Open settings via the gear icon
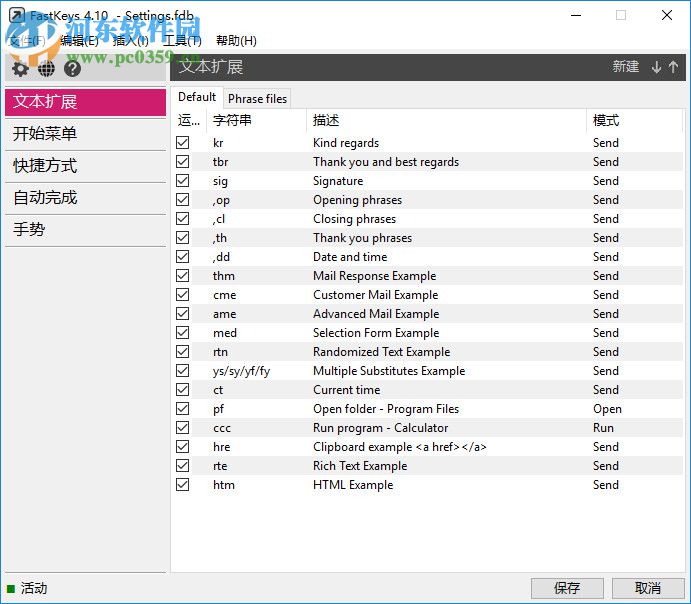 point(20,69)
